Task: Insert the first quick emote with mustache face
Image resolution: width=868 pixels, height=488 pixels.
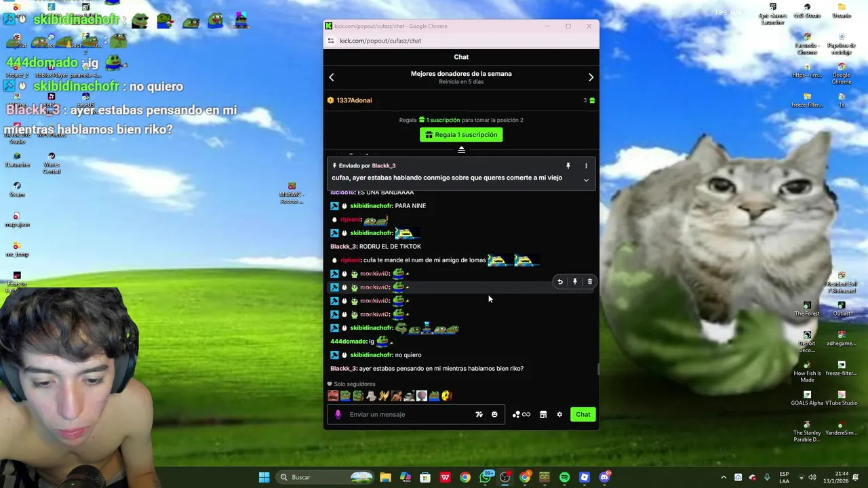Action: tap(333, 396)
